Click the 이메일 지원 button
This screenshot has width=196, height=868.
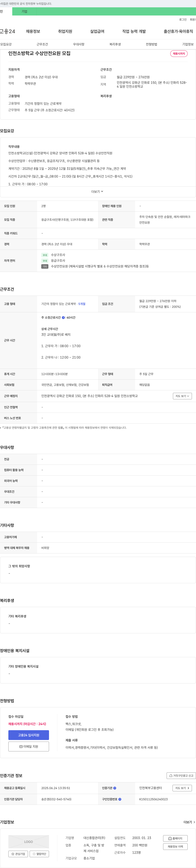tap(29, 746)
